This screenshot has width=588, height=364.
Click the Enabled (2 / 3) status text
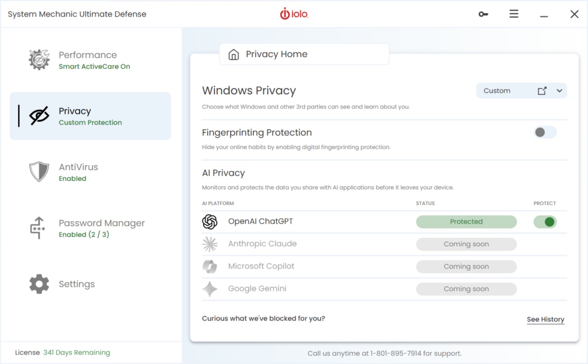point(84,234)
